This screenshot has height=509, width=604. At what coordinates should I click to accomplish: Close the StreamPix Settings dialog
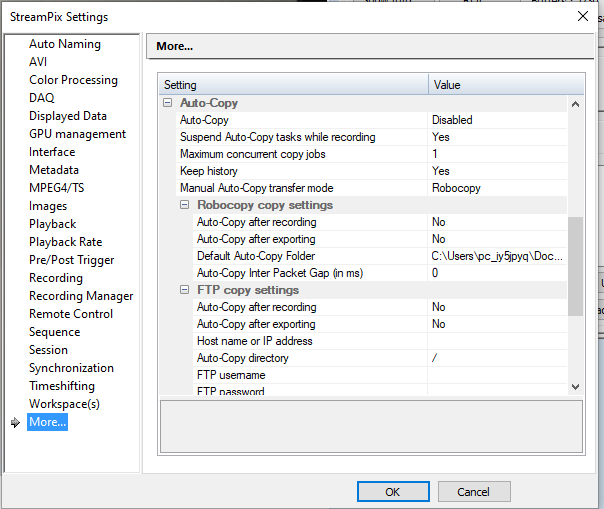point(583,16)
